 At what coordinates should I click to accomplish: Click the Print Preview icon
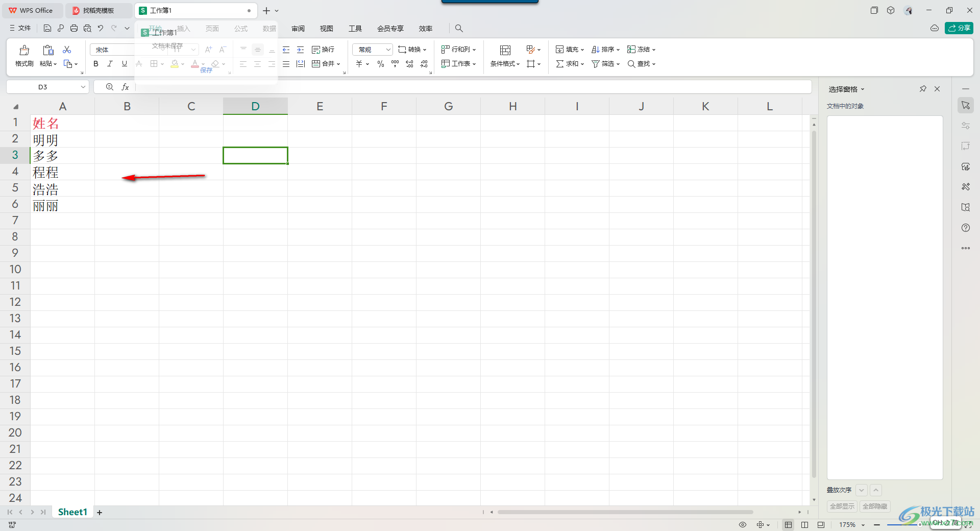pos(87,28)
